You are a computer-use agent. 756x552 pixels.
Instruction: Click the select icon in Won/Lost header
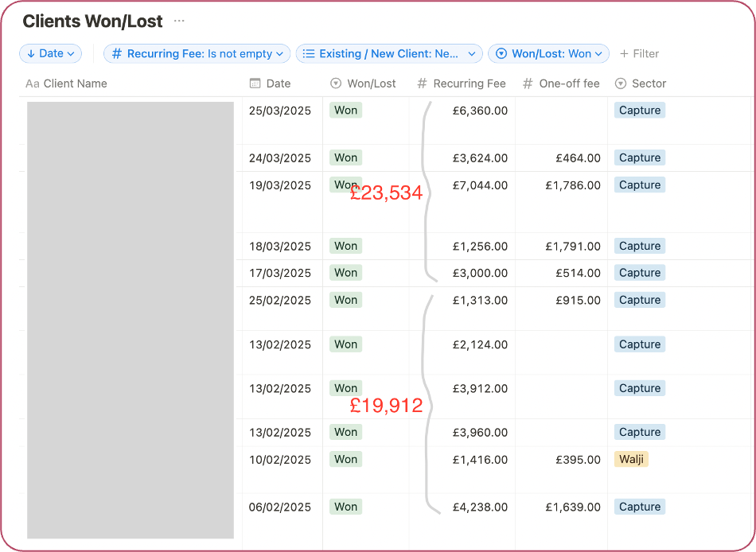[336, 84]
